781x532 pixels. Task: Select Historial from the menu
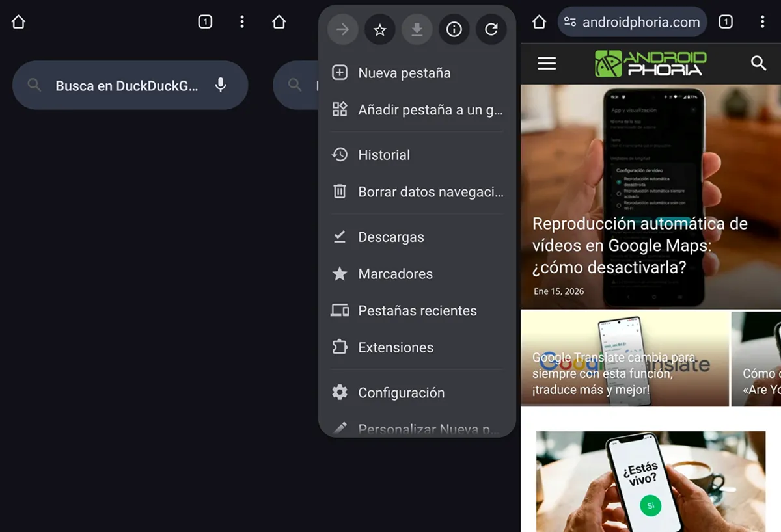point(383,155)
